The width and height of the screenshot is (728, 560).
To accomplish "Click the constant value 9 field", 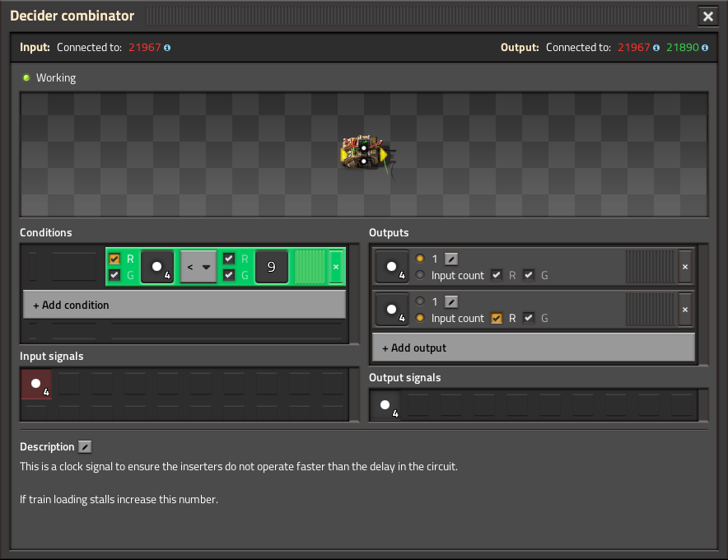I will click(x=271, y=267).
